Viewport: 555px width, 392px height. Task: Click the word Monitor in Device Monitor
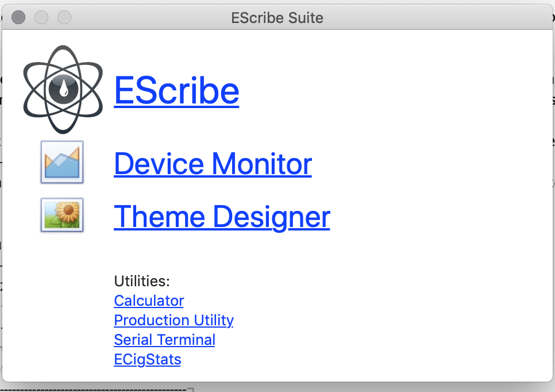261,164
